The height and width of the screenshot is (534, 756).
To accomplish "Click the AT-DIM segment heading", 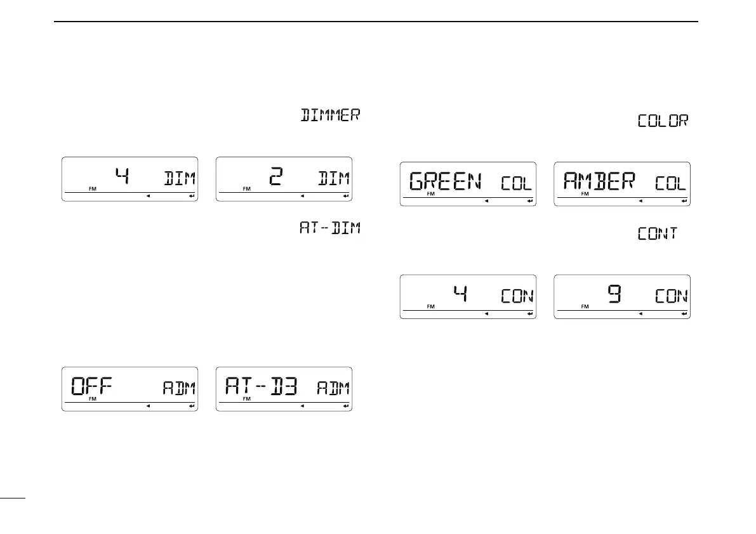I will tap(329, 228).
